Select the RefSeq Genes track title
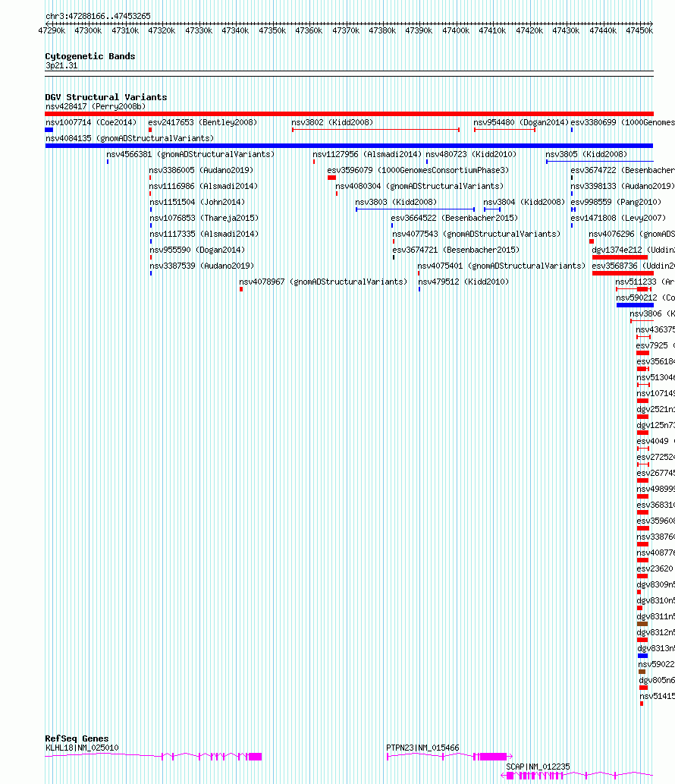This screenshot has width=675, height=784. (77, 738)
